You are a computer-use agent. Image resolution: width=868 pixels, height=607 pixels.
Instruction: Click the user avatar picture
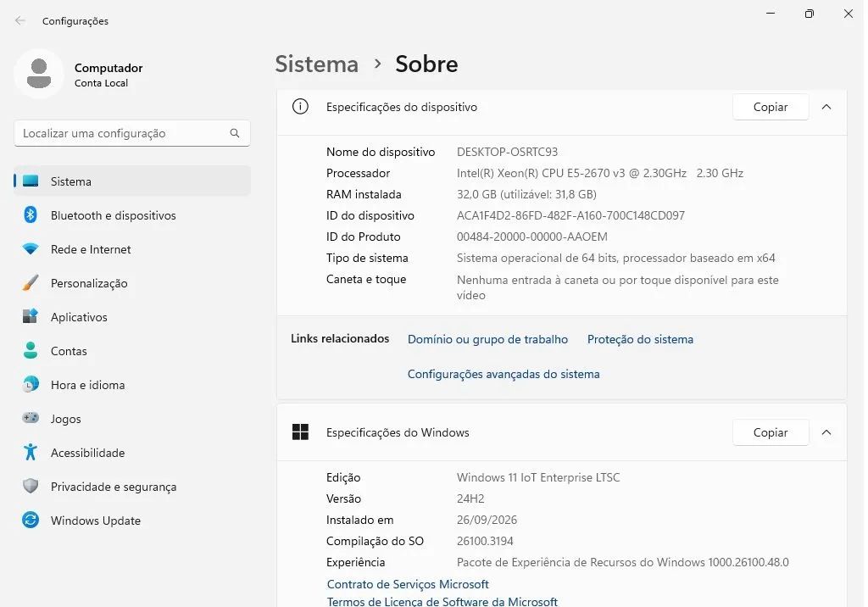click(x=39, y=74)
